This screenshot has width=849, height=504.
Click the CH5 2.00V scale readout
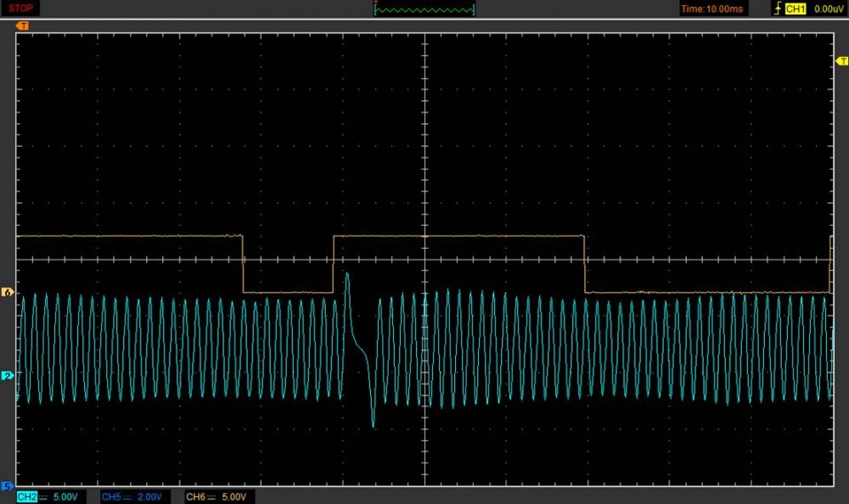(149, 496)
